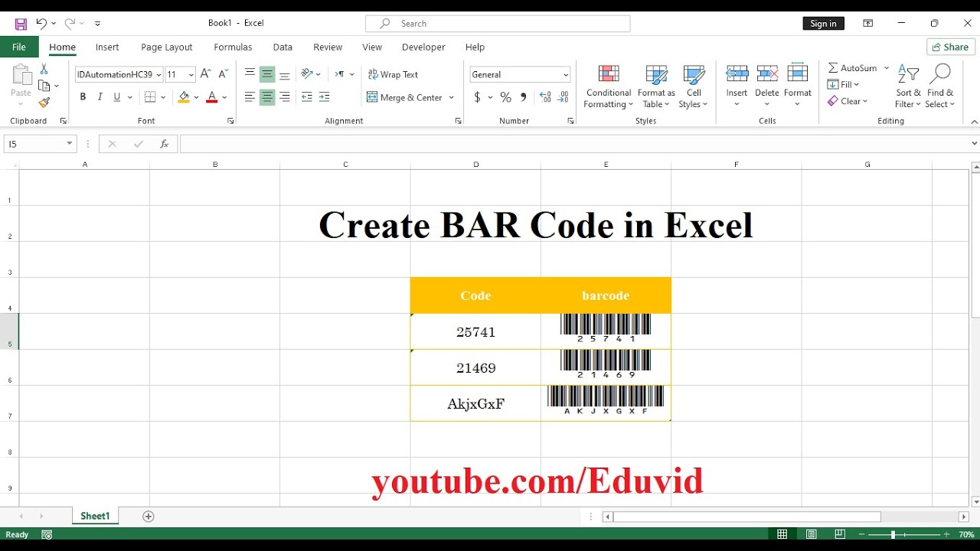Click Increase Decimal icon
Screen dimensions: 980x551
click(x=545, y=97)
